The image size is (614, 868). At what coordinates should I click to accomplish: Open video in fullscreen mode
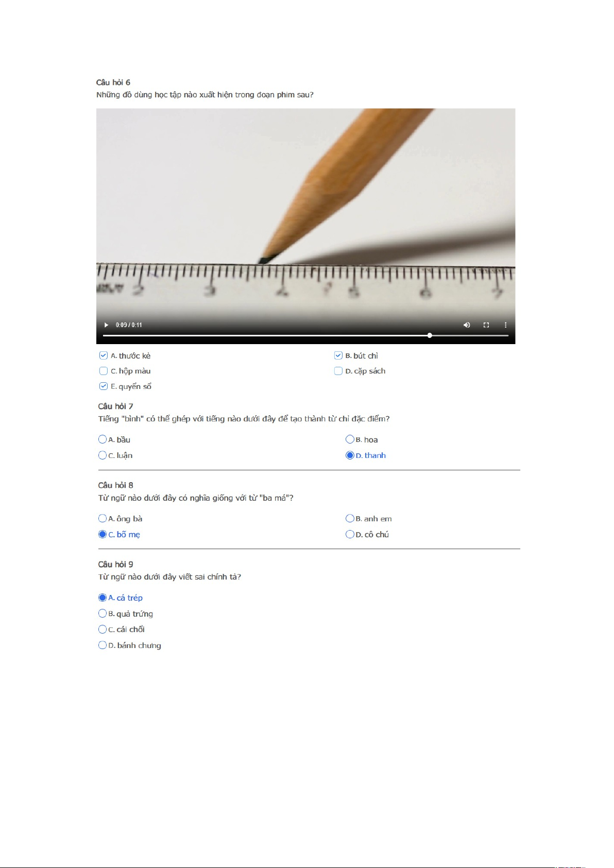(486, 325)
